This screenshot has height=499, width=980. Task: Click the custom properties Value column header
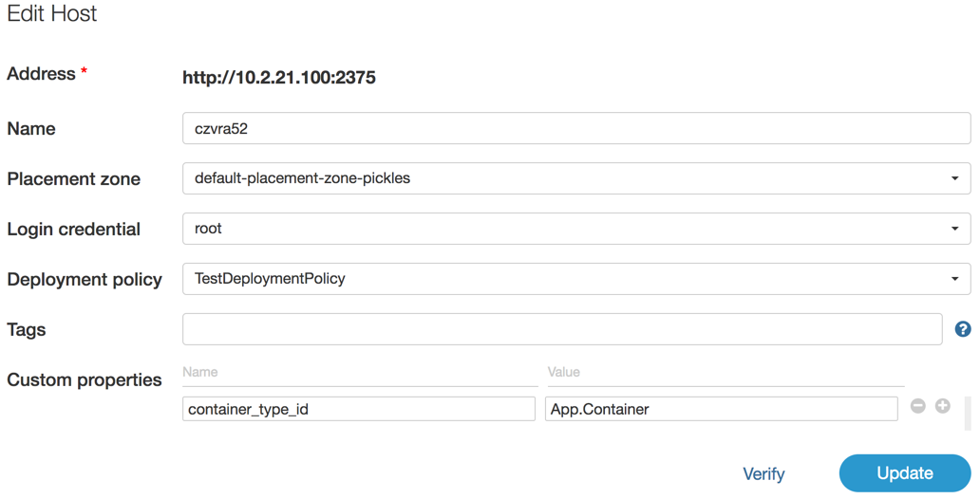click(x=563, y=372)
